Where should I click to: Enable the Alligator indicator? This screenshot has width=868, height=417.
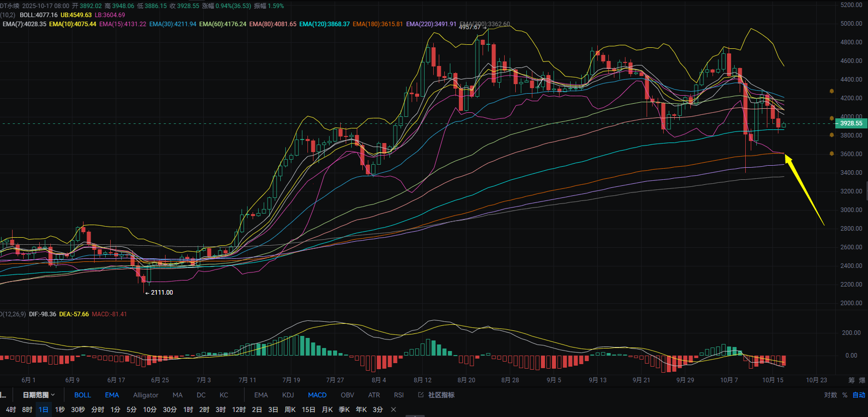point(145,395)
